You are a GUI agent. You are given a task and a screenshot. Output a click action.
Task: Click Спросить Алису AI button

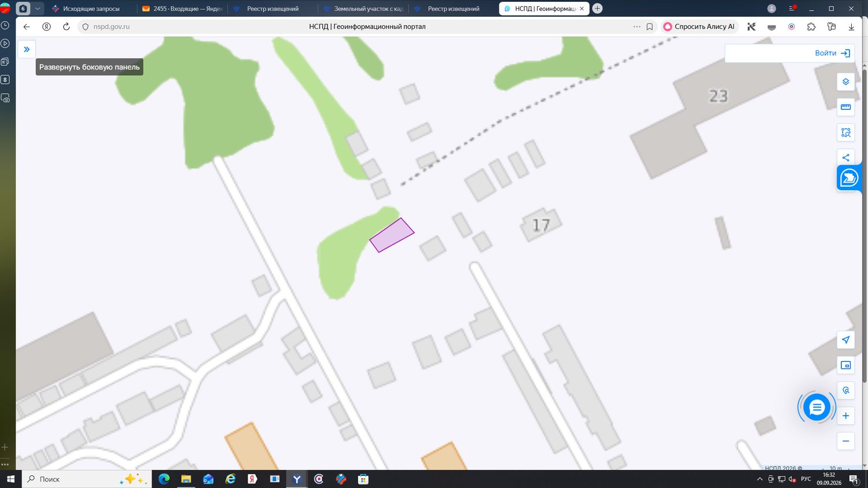(x=699, y=27)
